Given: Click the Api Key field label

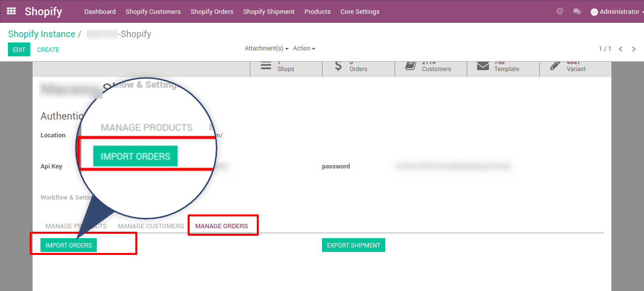Looking at the screenshot, I should [x=51, y=166].
